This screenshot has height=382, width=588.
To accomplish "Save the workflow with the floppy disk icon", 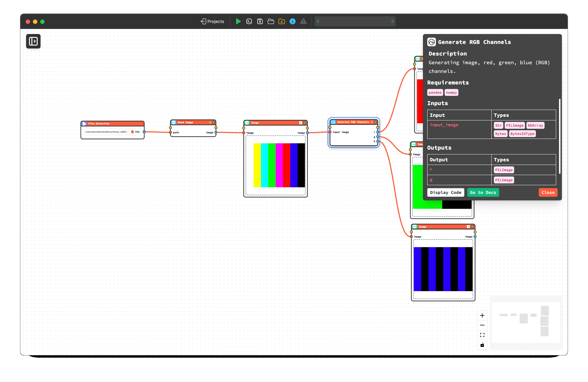I will point(260,22).
